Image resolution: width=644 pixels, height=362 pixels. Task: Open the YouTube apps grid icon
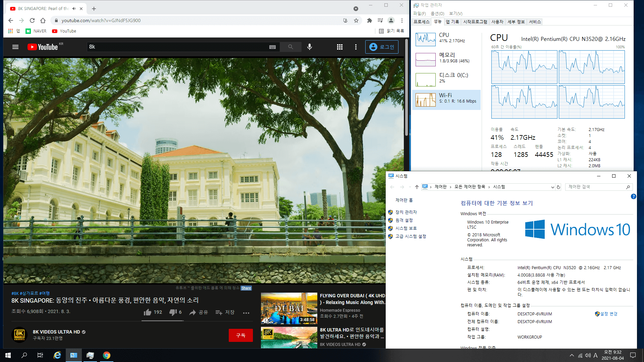pos(340,47)
